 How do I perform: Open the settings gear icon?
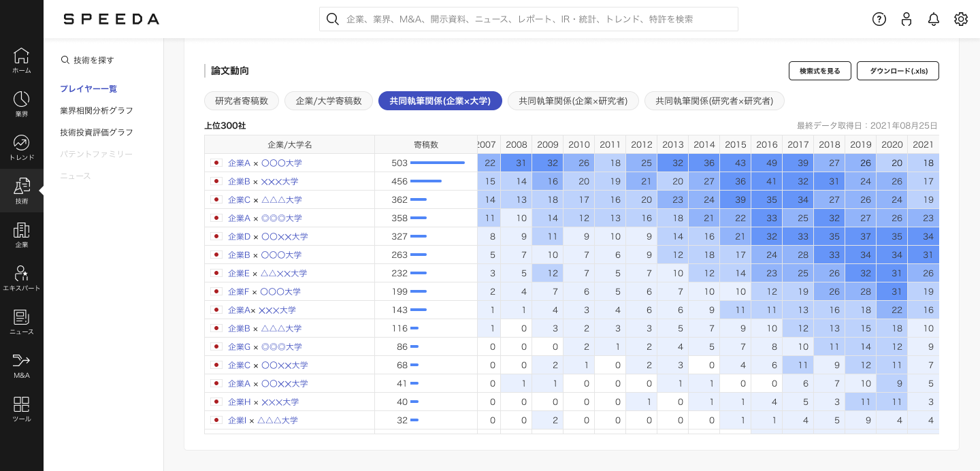(x=961, y=19)
